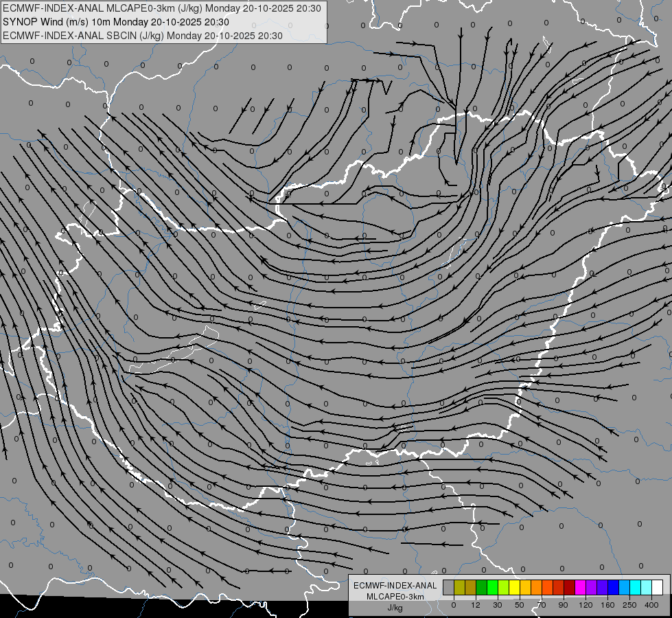This screenshot has height=618, width=672.
Task: Click the legend scale value 90
Action: [563, 605]
